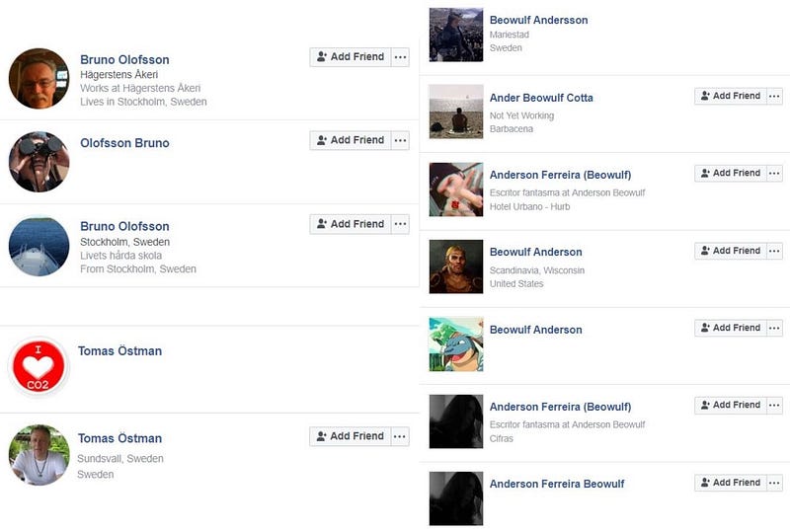The height and width of the screenshot is (532, 790).
Task: Open ellipsis menu for Beowulf Anderson Wisconsin
Action: (x=775, y=251)
